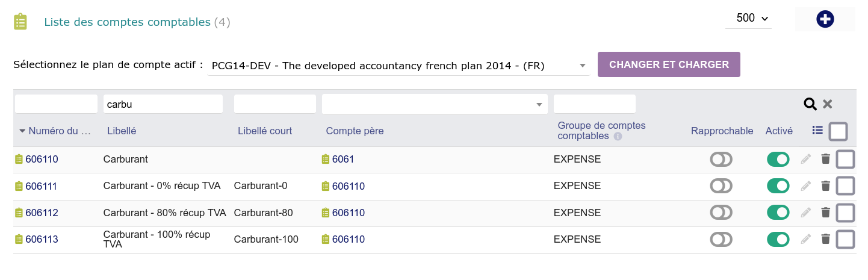This screenshot has width=868, height=280.
Task: Open the 500 rows-per-page dropdown
Action: pos(749,19)
